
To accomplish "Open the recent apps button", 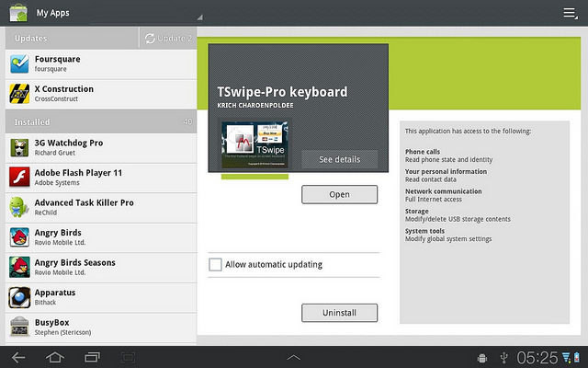I will coord(92,357).
